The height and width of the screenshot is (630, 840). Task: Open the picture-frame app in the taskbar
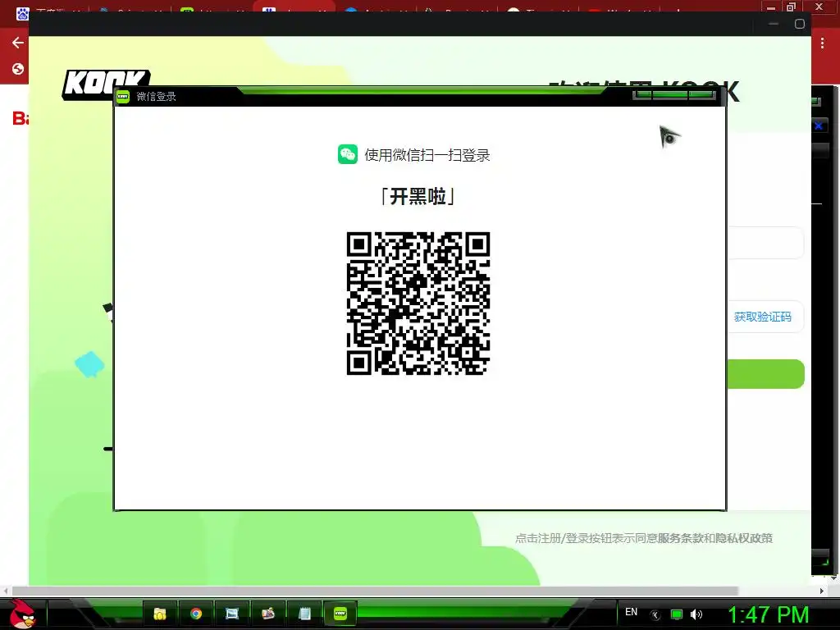232,614
